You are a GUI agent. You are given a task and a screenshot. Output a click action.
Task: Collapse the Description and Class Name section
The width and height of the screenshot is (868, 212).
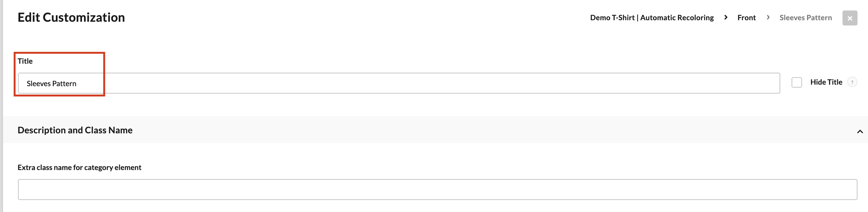coord(435,130)
